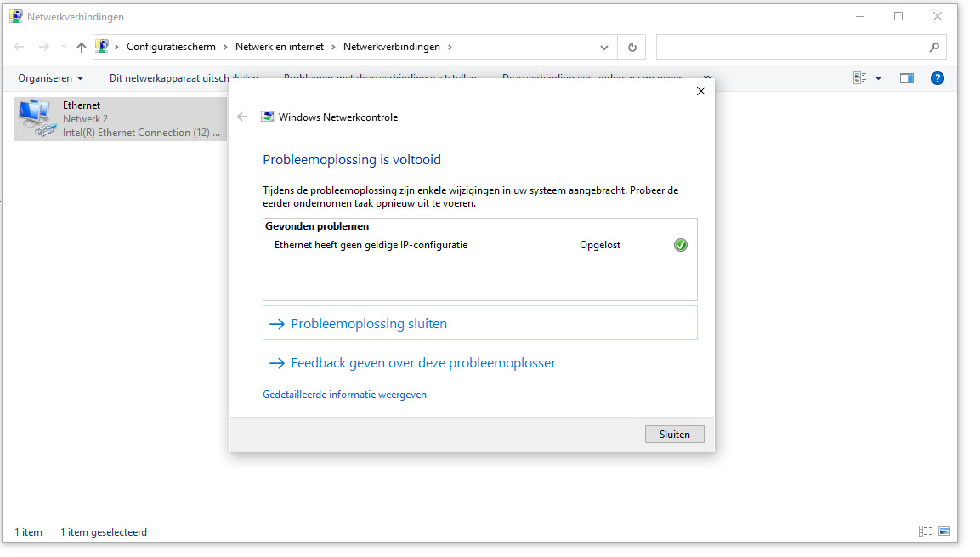Open the view options dropdown arrow
This screenshot has height=557, width=980.
coord(878,78)
